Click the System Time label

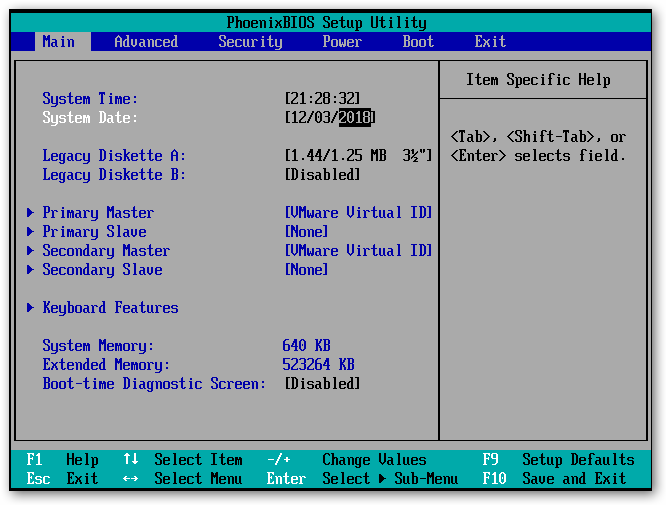(90, 99)
